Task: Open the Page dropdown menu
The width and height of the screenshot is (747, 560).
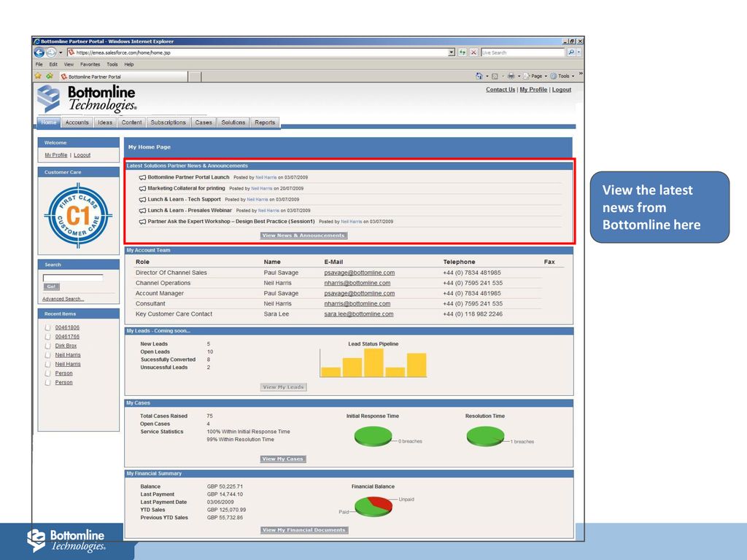Action: [x=536, y=76]
